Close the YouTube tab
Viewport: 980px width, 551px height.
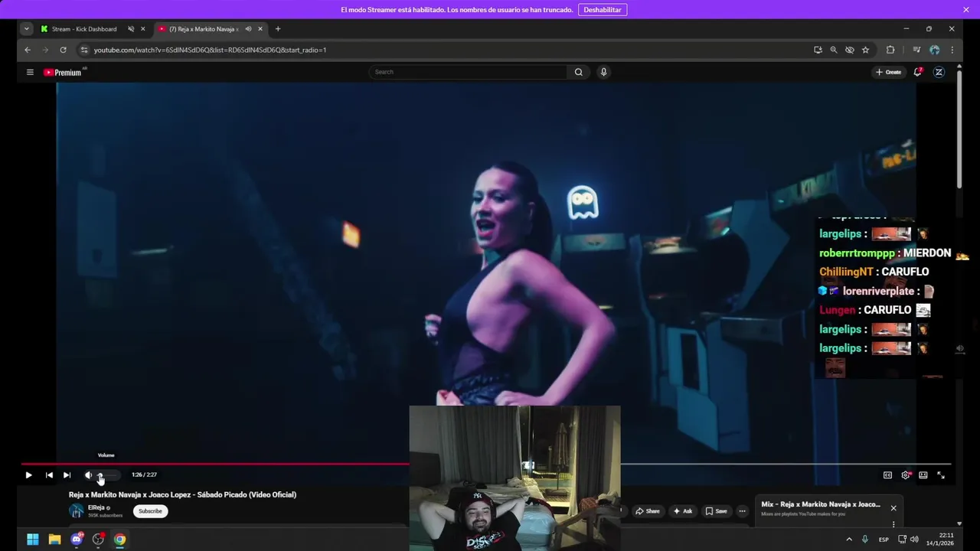pos(260,29)
